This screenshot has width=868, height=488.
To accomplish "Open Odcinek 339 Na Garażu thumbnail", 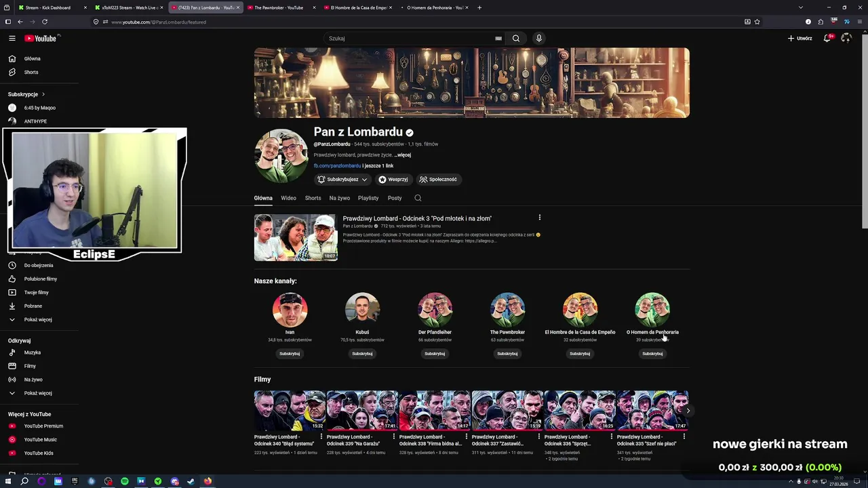I will pos(362,410).
